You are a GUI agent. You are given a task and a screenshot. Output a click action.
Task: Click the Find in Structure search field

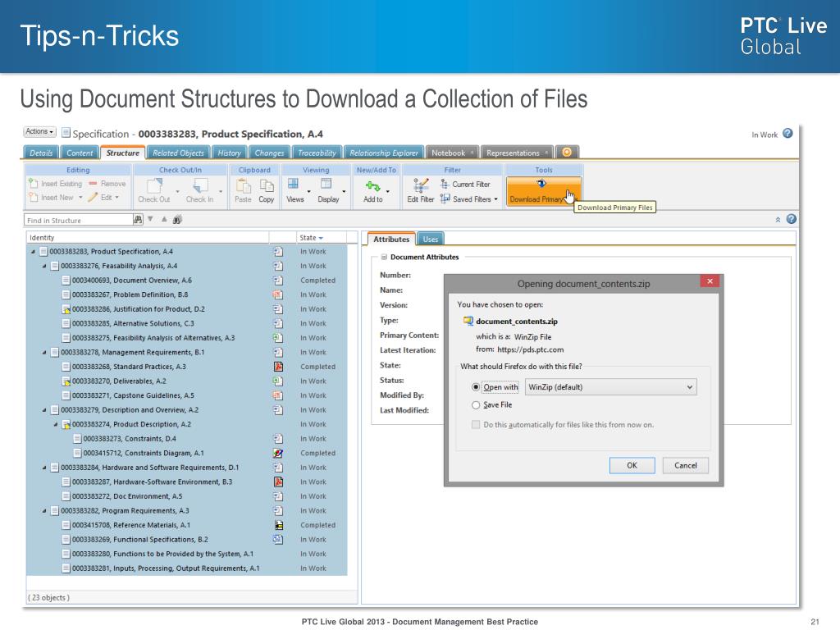[78, 220]
